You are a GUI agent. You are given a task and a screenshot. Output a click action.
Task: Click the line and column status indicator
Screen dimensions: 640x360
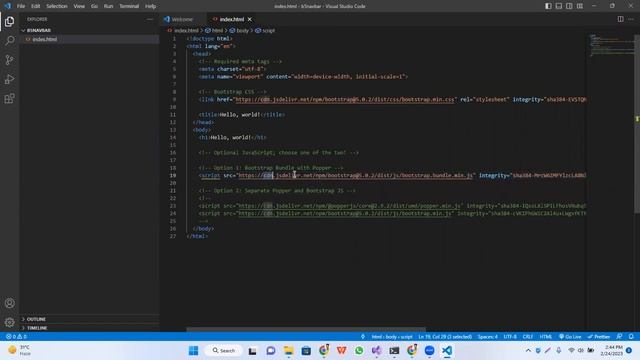click(445, 337)
